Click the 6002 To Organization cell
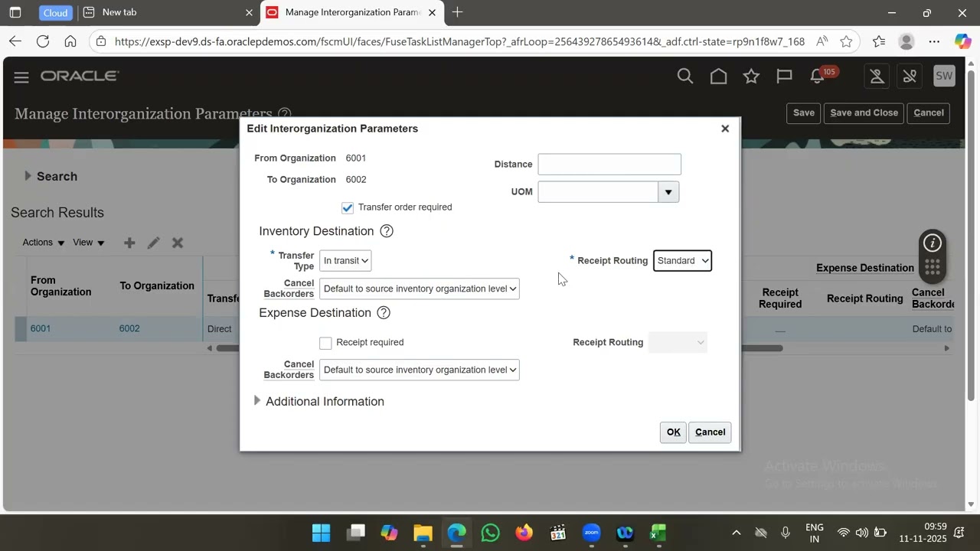Image resolution: width=980 pixels, height=551 pixels. pyautogui.click(x=129, y=328)
